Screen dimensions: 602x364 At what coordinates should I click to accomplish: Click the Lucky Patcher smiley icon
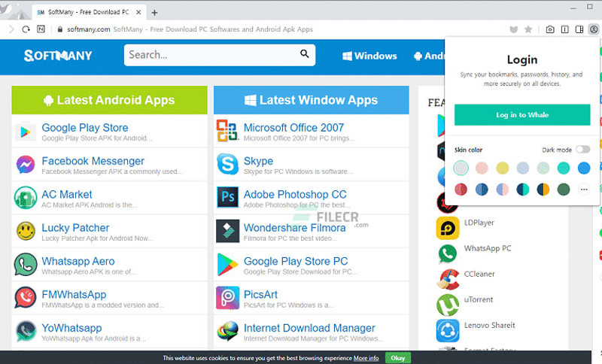(26, 231)
